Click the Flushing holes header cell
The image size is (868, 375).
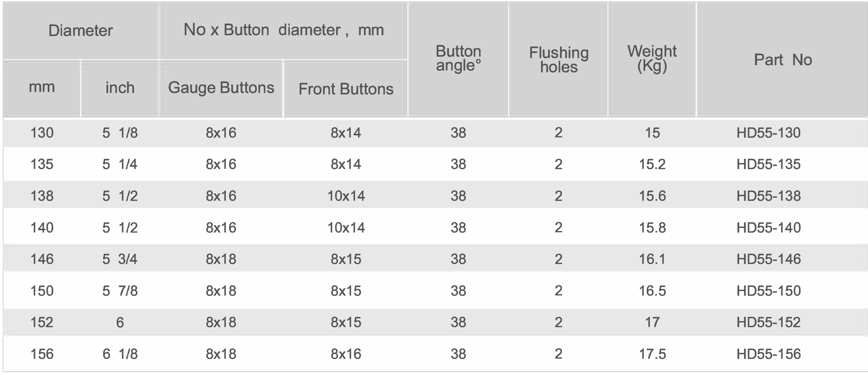(x=559, y=60)
